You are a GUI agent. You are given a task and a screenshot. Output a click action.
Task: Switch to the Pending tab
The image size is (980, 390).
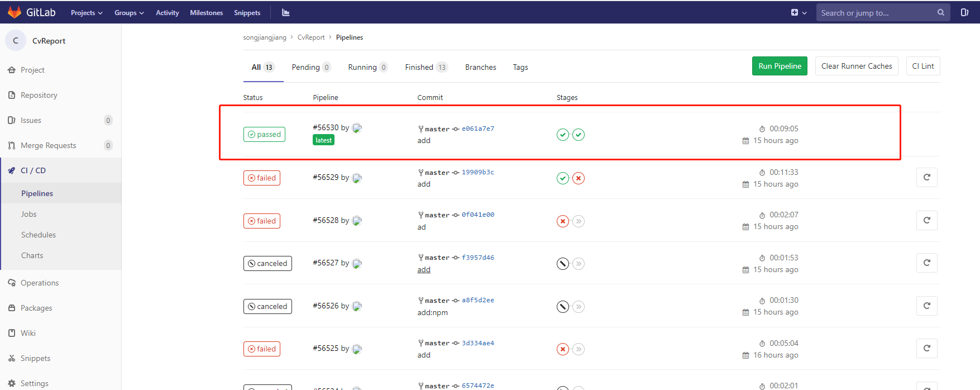(x=311, y=67)
